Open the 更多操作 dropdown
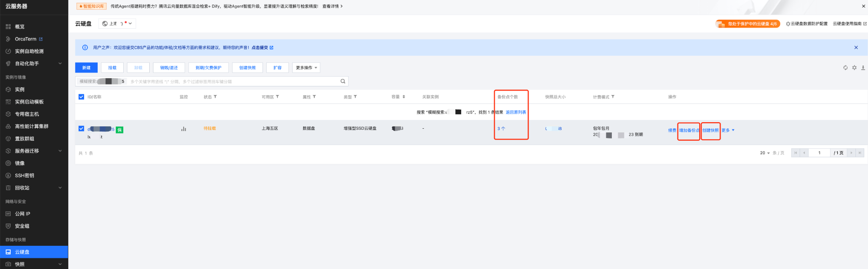Screen dimensions: 868x269 (x=306, y=68)
